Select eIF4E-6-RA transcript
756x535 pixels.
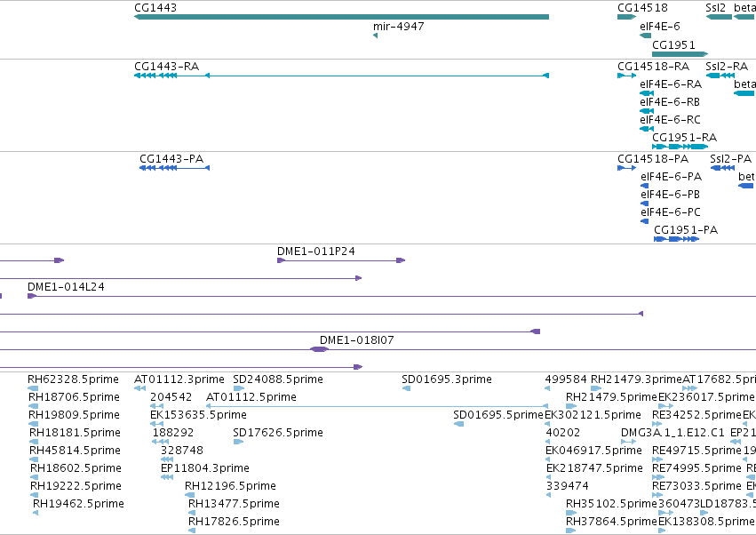tap(647, 93)
